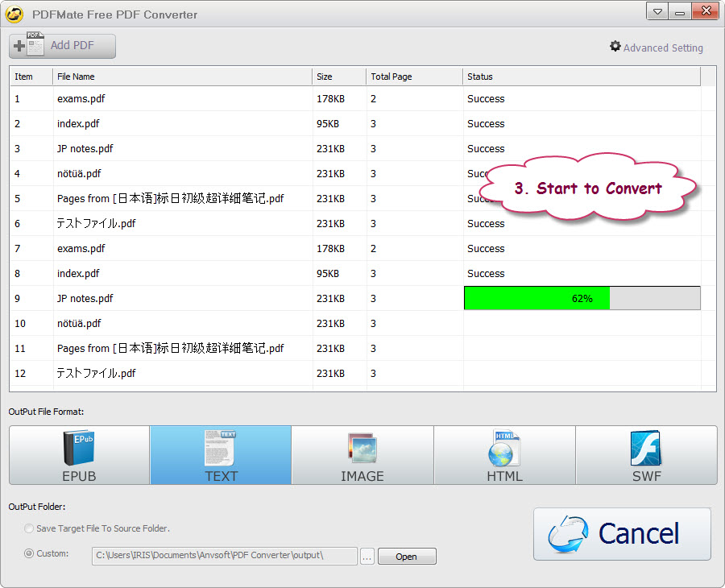Viewport: 725px width, 588px height.
Task: Select the HTML output format icon
Action: [504, 455]
